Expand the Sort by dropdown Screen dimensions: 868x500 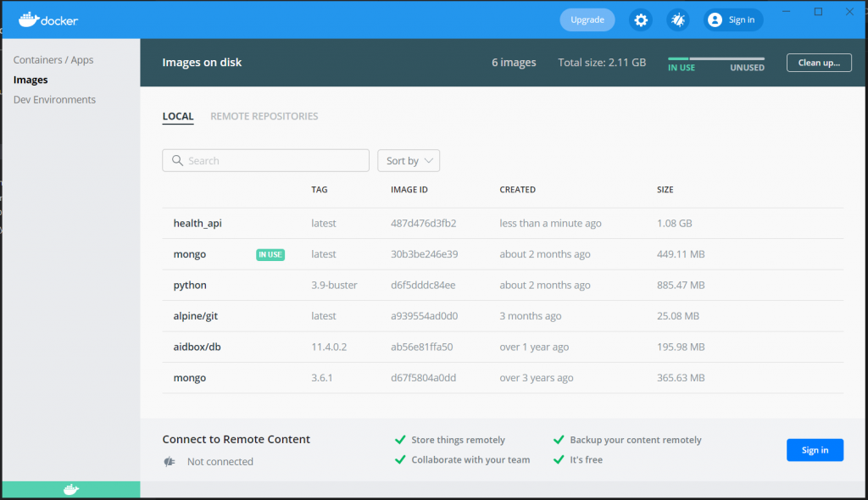409,160
